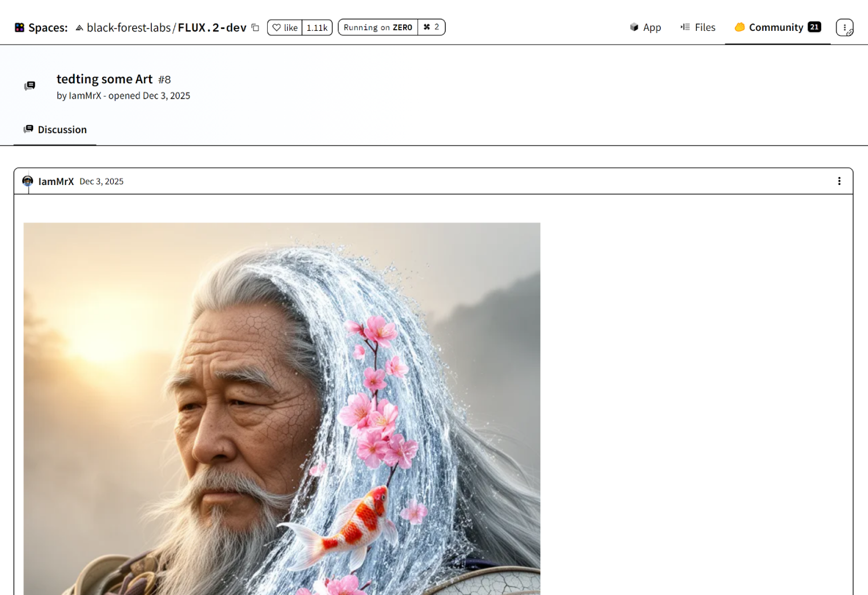Click the Running on ZERO status badge
Image resolution: width=868 pixels, height=595 pixels.
pyautogui.click(x=378, y=27)
